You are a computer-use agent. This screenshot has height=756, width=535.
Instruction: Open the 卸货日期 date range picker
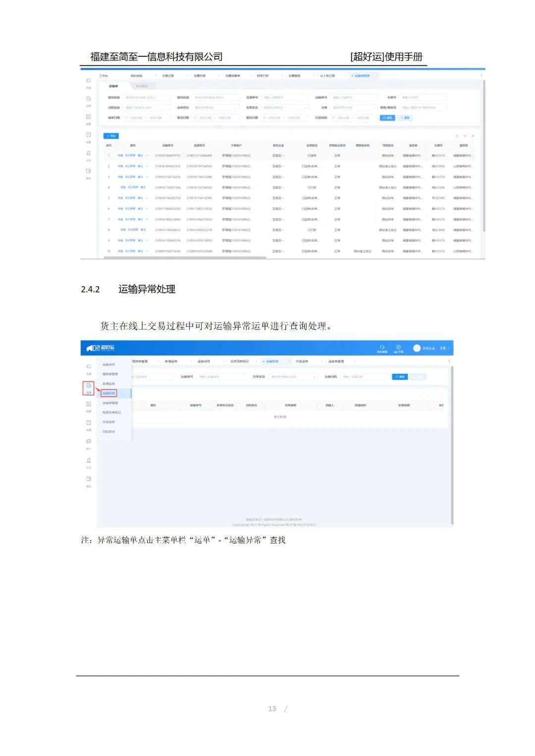click(x=284, y=118)
